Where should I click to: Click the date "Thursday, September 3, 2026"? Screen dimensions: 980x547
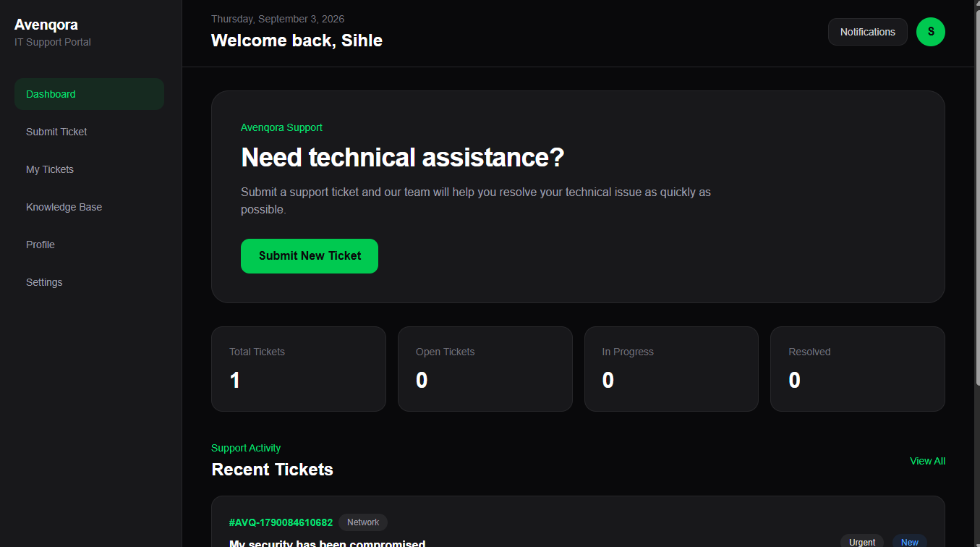coord(278,19)
